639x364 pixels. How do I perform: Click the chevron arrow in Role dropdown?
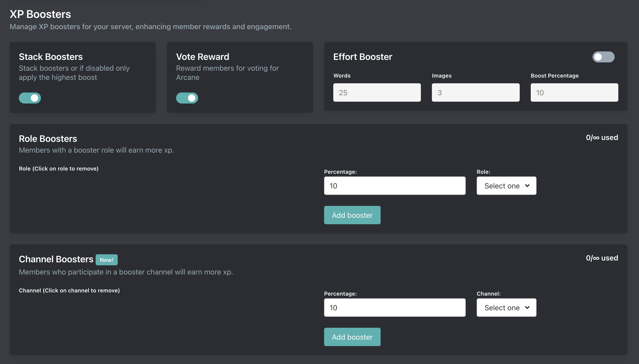point(527,186)
